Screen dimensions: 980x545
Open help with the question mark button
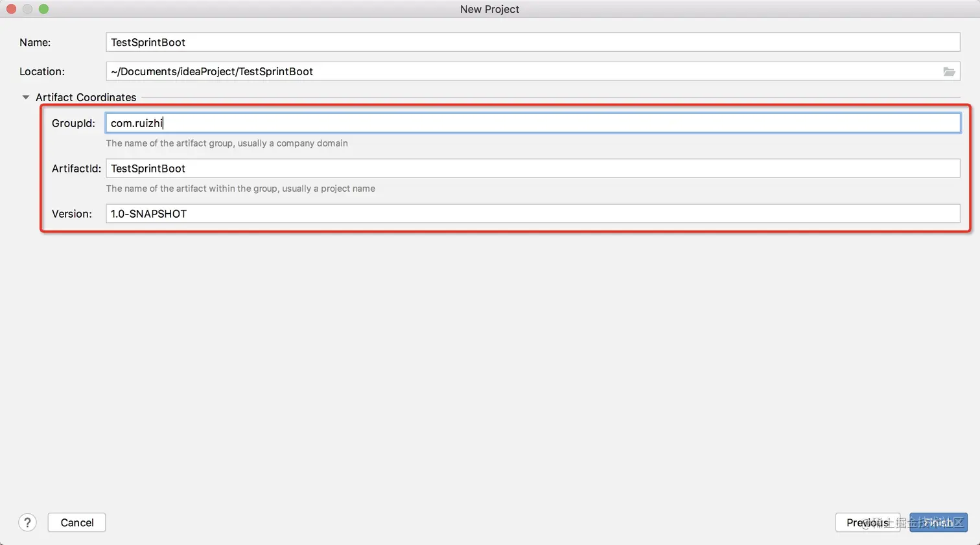(x=27, y=523)
